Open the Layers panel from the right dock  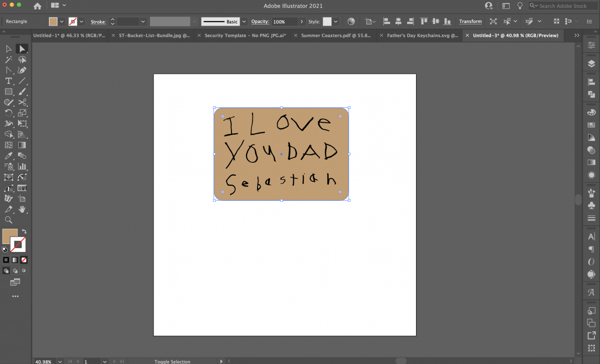coord(591,63)
